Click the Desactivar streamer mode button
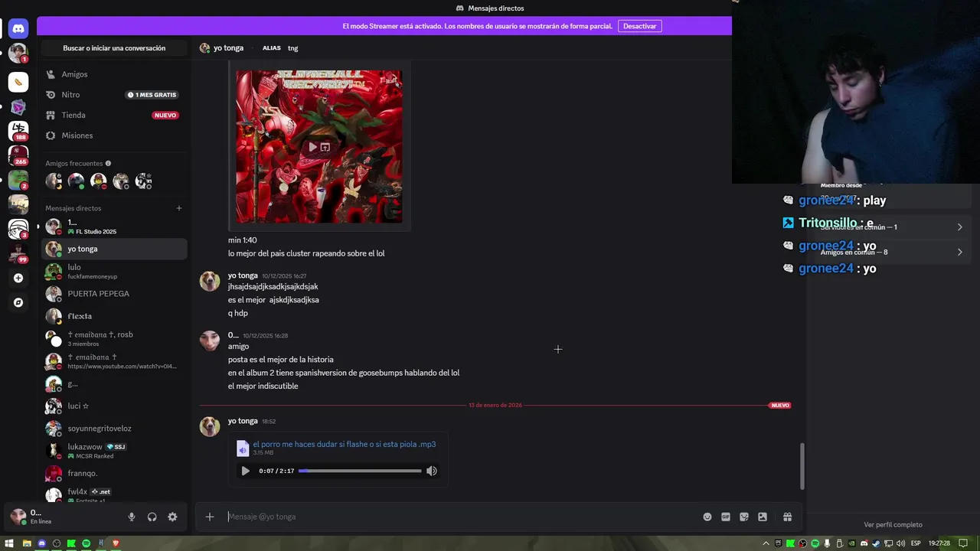980x551 pixels. pos(639,26)
